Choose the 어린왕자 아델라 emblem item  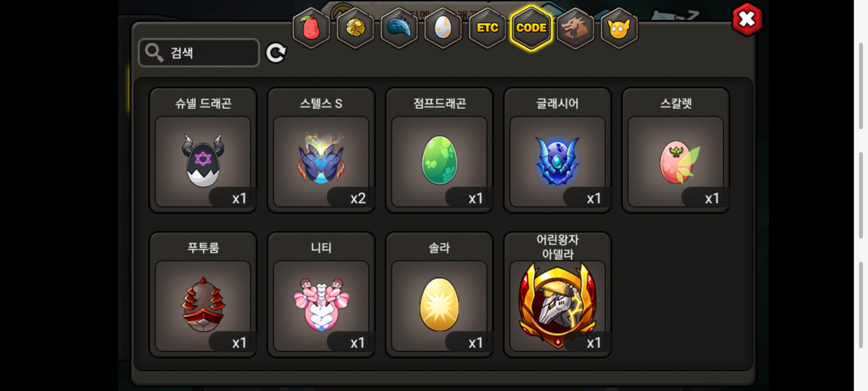[x=557, y=295]
